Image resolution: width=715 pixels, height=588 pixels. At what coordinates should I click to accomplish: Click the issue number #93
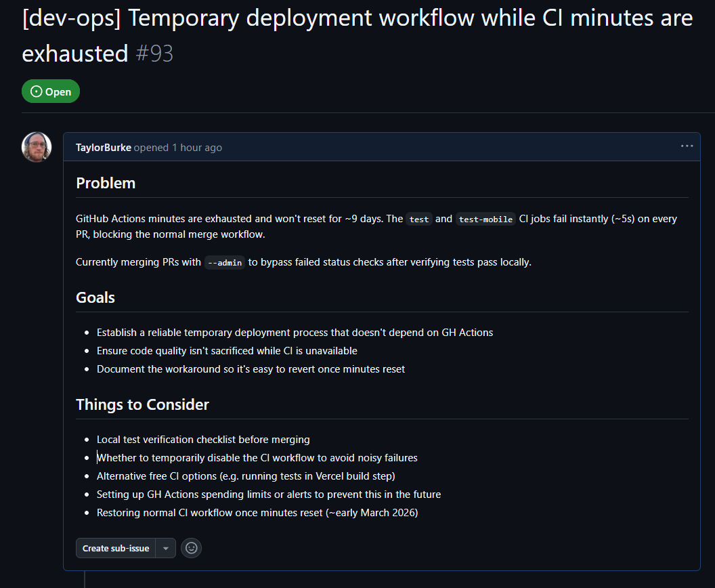[154, 53]
